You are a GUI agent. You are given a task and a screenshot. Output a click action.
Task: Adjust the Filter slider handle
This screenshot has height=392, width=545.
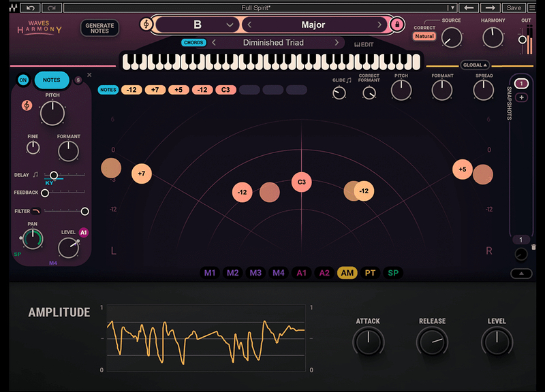(x=84, y=211)
